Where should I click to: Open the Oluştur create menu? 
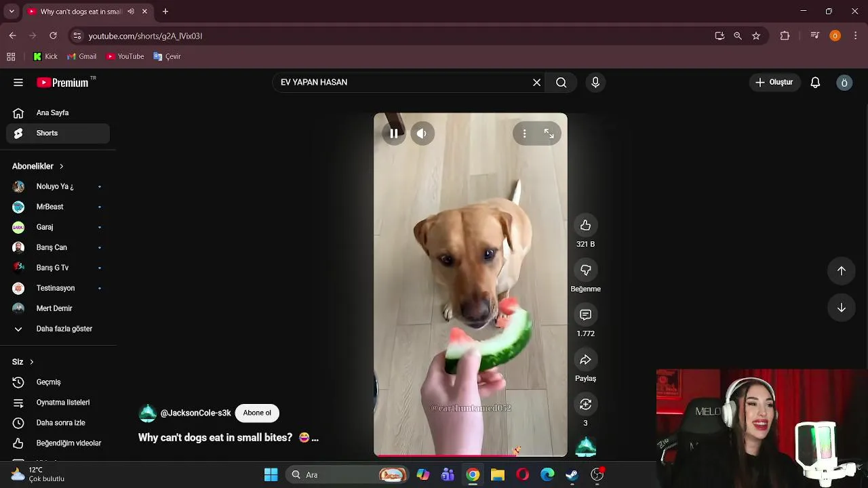point(774,83)
